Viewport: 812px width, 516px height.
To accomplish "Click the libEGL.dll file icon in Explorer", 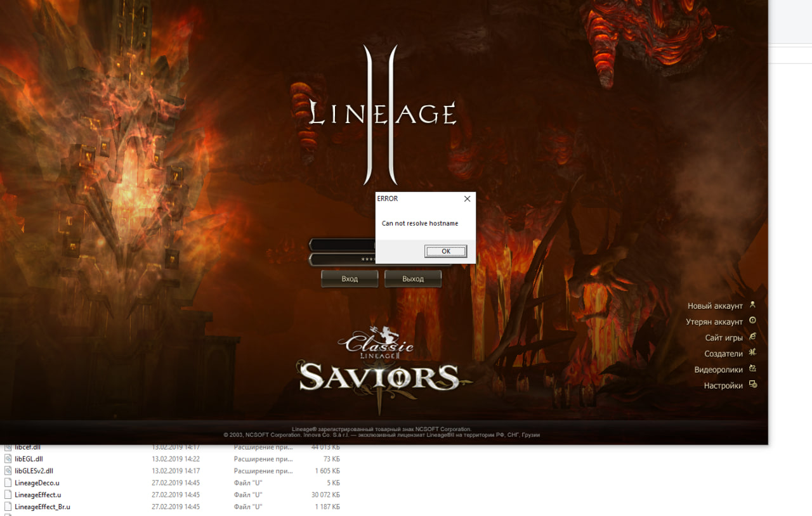I will pyautogui.click(x=8, y=459).
